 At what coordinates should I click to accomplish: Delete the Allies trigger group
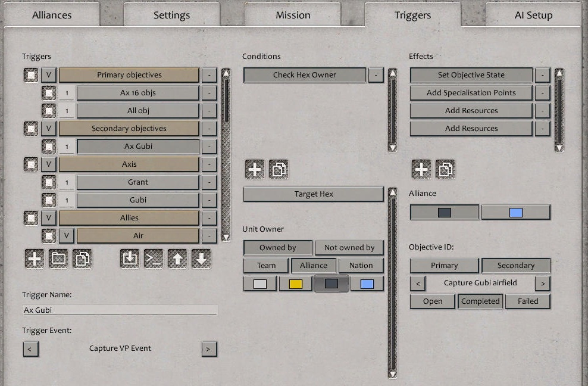209,218
